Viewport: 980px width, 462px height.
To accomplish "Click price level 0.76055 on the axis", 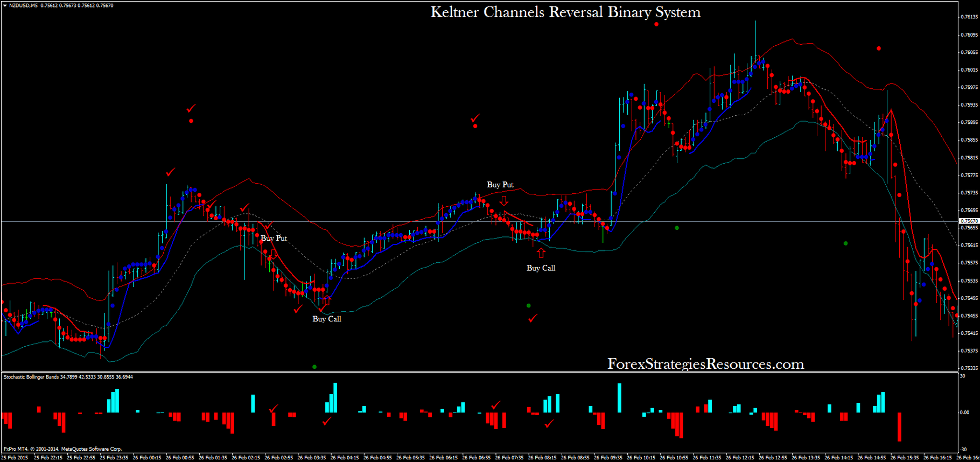I will [969, 53].
